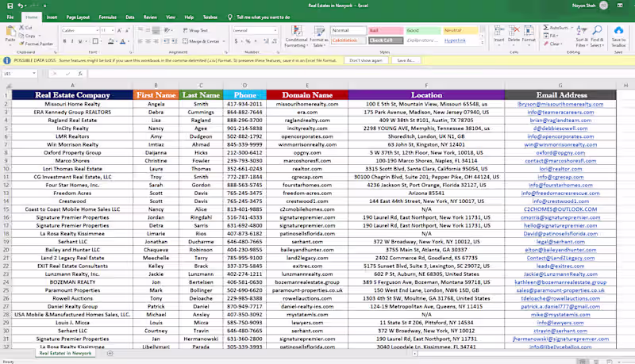Open the Font group dialog launcher
The height and width of the screenshot is (364, 635).
tap(131, 52)
